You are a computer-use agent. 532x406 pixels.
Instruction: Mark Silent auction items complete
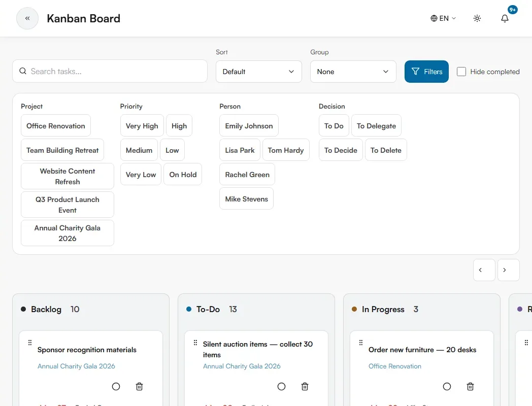[x=282, y=386]
